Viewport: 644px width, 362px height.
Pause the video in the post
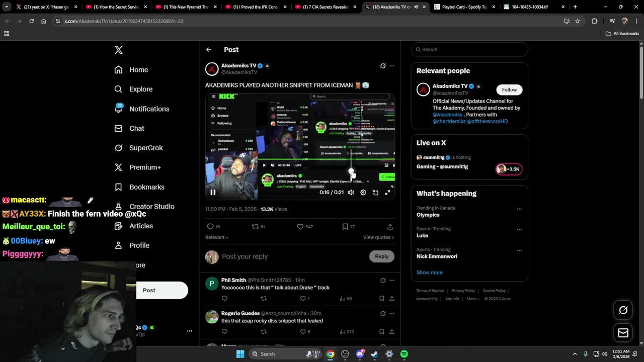tap(213, 192)
